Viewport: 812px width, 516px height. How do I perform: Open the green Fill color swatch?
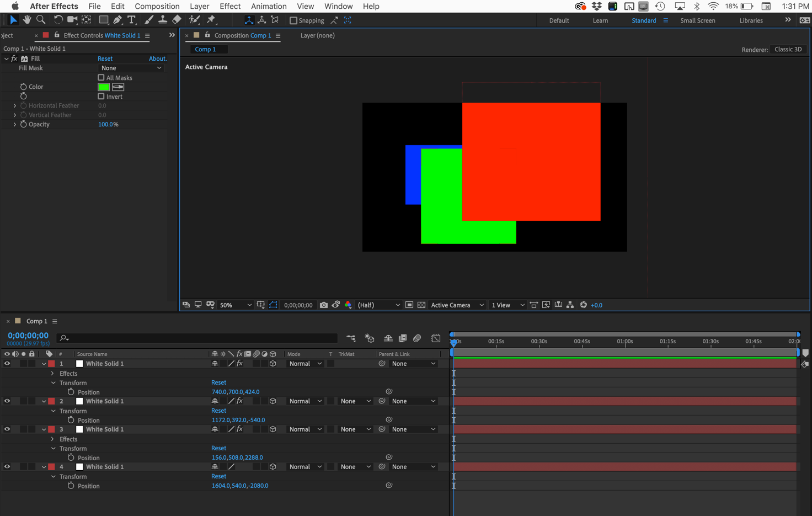click(103, 87)
